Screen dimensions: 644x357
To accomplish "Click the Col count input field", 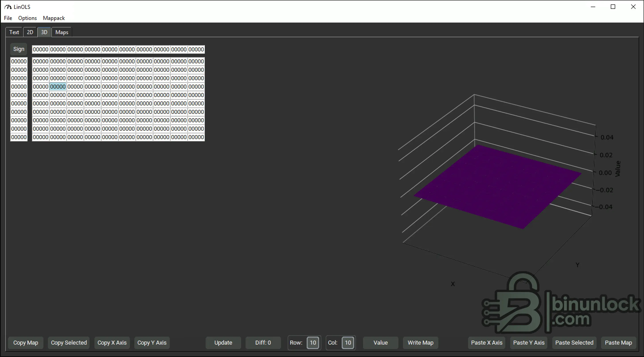I will coord(348,343).
